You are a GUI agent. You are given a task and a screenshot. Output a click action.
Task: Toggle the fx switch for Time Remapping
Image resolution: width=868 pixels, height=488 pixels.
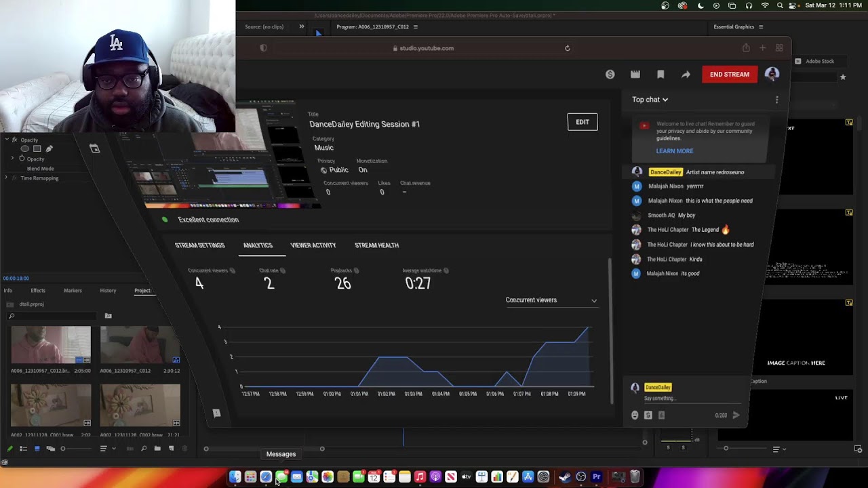coord(14,178)
